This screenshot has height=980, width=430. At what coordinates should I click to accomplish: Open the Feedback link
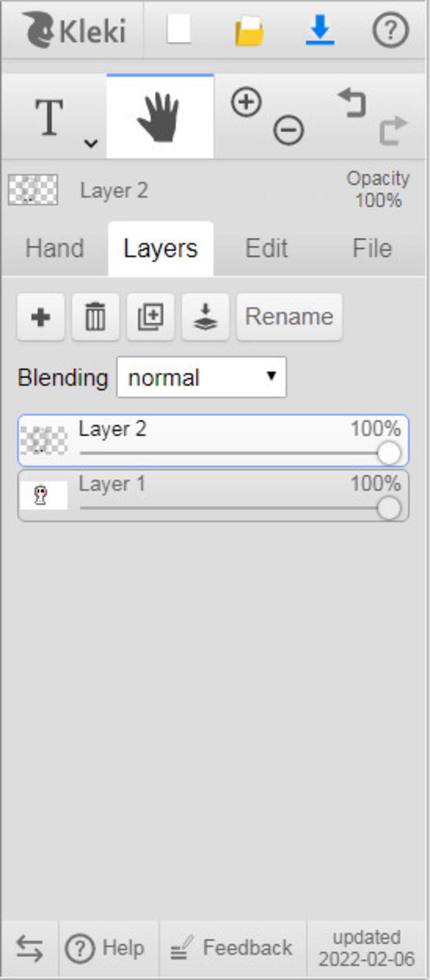[232, 947]
